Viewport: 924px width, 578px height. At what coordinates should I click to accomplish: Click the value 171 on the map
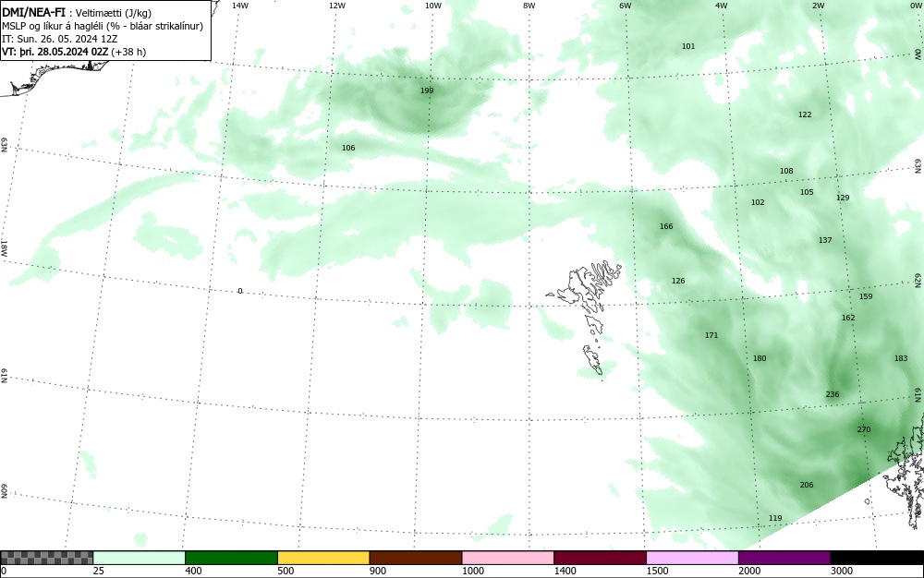(711, 335)
